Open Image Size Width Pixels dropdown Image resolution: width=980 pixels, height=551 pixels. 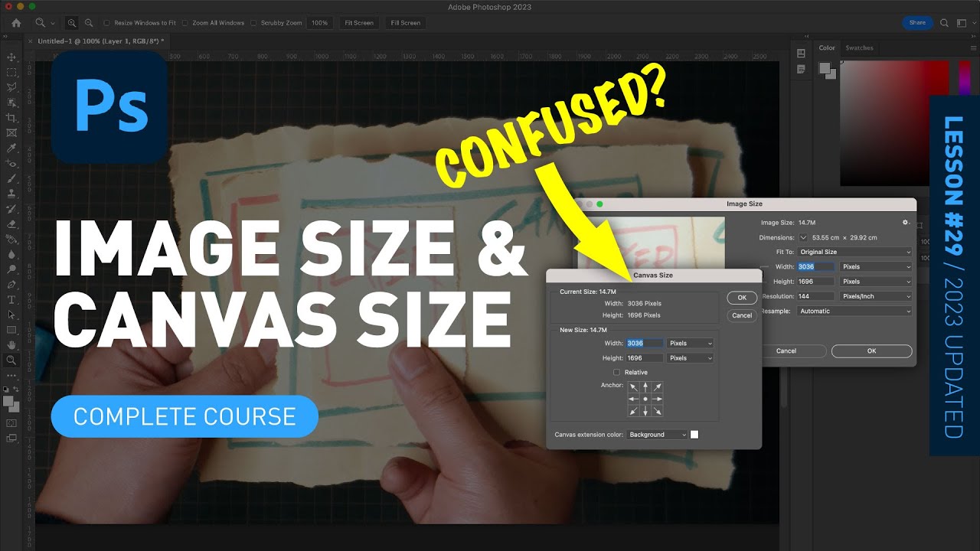[877, 267]
